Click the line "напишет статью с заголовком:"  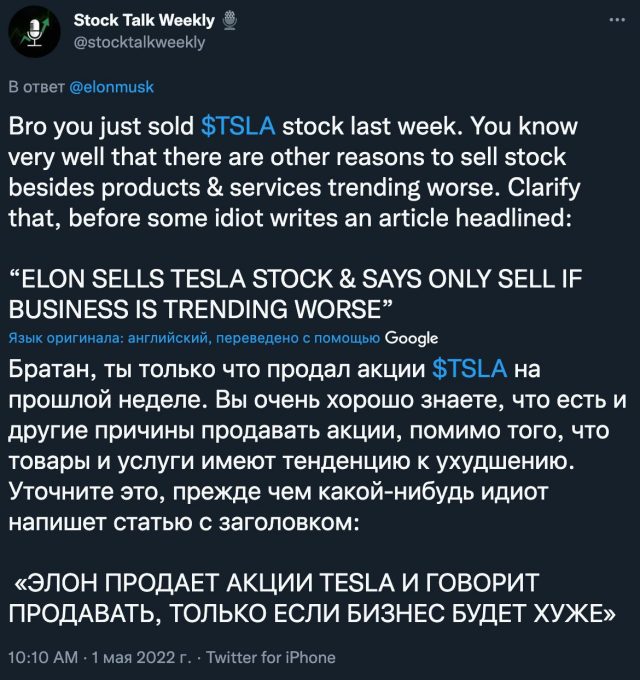(184, 522)
